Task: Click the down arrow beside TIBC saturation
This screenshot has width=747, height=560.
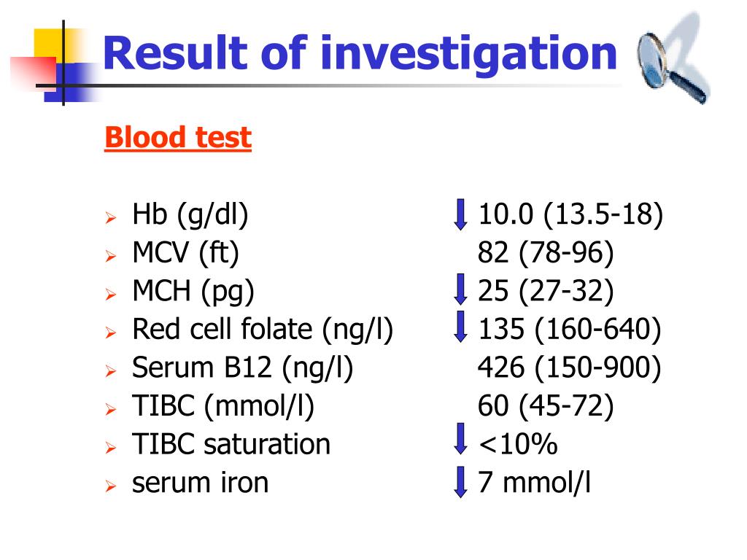Action: pos(460,438)
